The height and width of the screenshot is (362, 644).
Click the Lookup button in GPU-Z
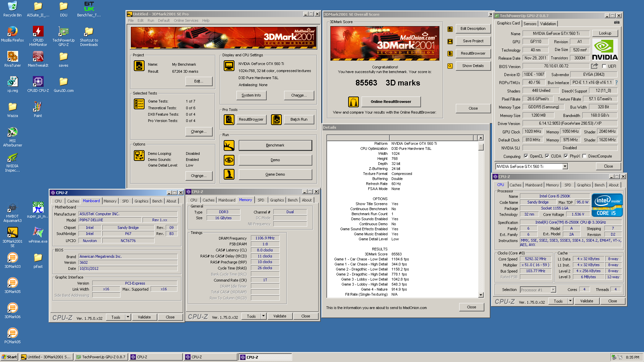point(605,33)
